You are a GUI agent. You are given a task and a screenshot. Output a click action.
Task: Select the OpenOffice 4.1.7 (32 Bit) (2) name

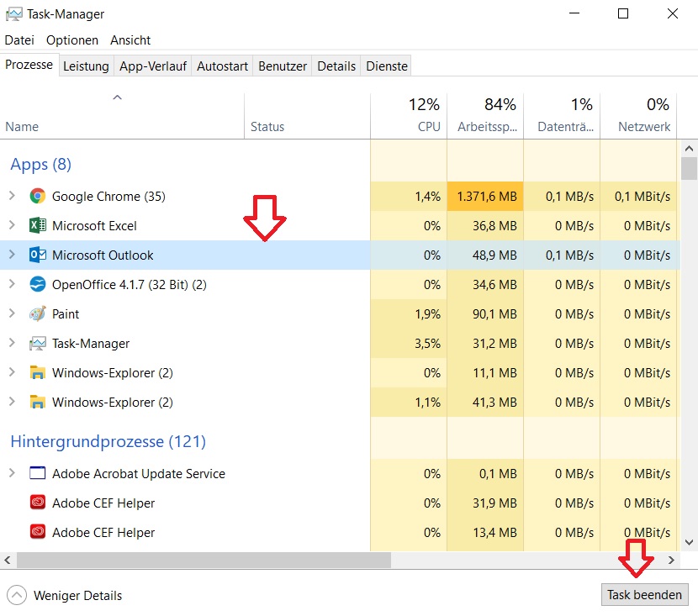pyautogui.click(x=130, y=284)
